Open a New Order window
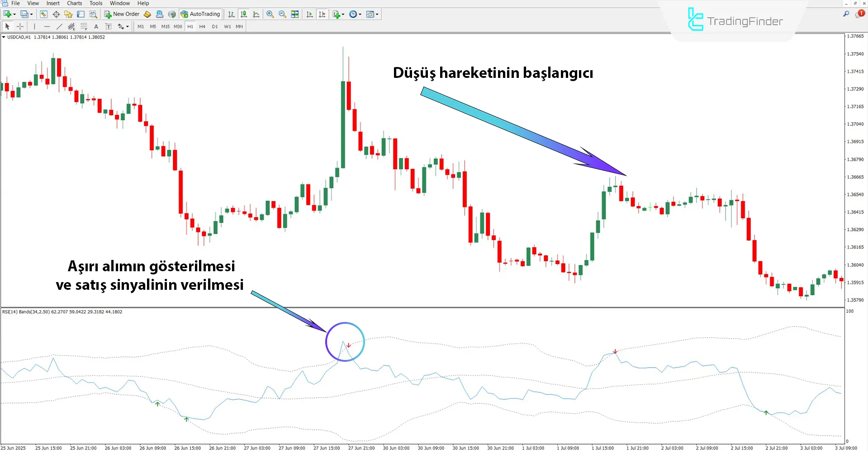Image resolution: width=868 pixels, height=451 pixels. pyautogui.click(x=121, y=14)
